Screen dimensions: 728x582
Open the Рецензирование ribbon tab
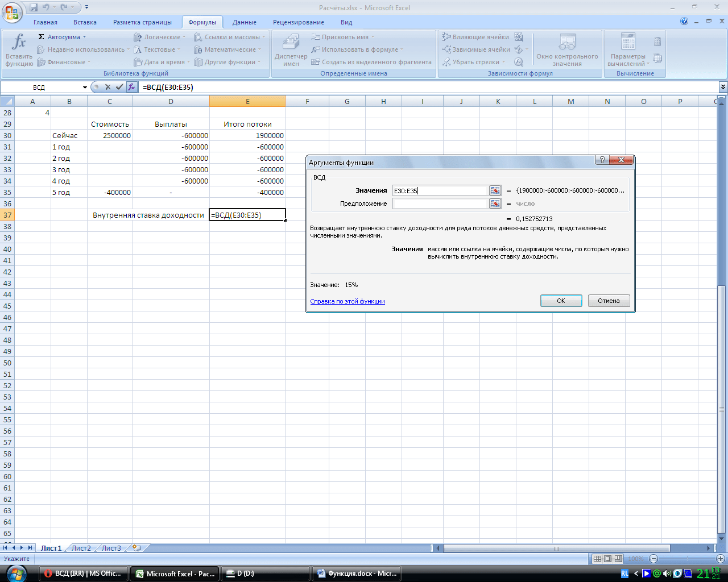click(x=299, y=22)
